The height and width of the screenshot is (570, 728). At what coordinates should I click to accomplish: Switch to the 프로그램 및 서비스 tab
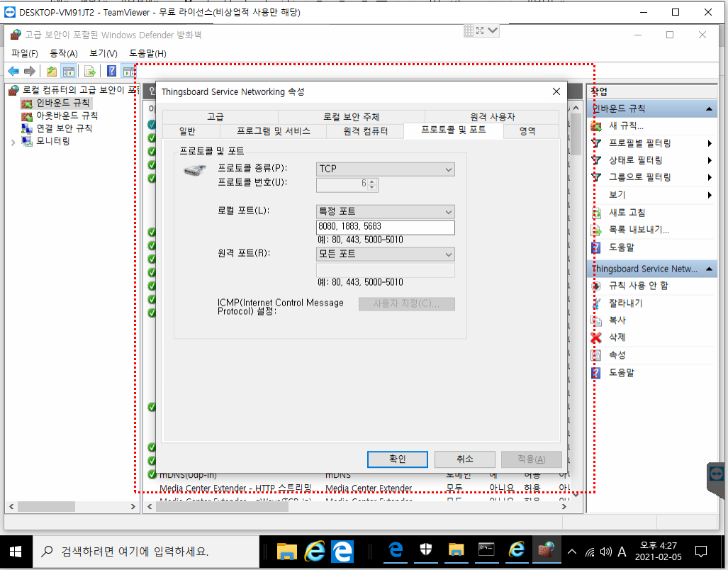pos(273,131)
